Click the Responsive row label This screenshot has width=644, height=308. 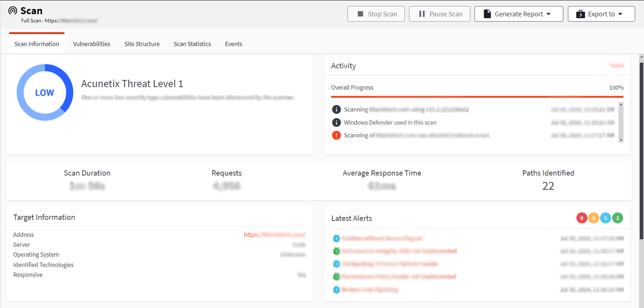28,275
